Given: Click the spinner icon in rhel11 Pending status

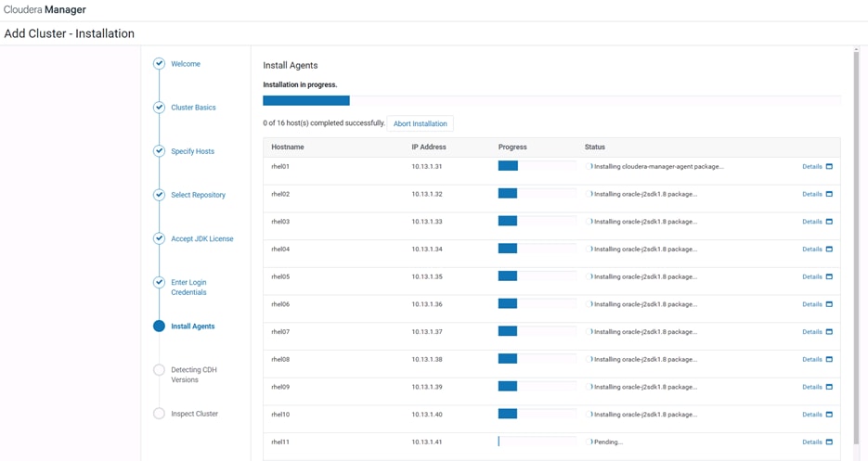Looking at the screenshot, I should [x=589, y=442].
